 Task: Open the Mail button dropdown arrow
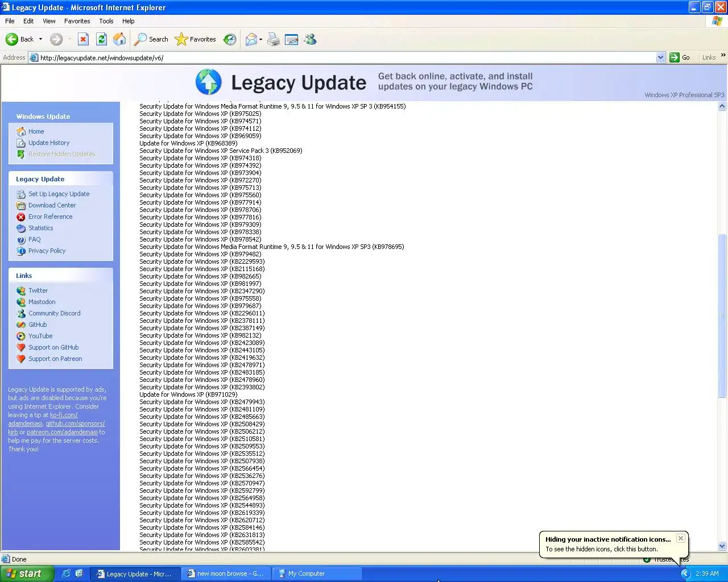click(x=260, y=39)
